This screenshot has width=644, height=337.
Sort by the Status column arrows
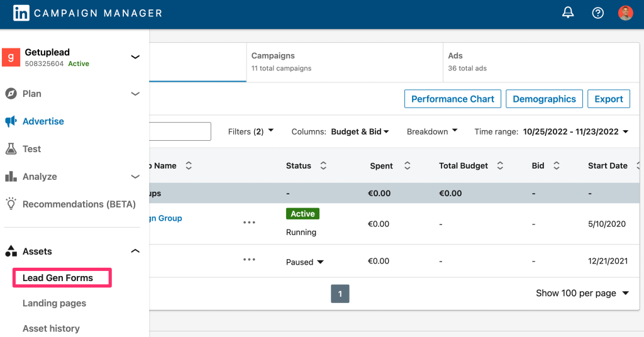[x=323, y=165]
